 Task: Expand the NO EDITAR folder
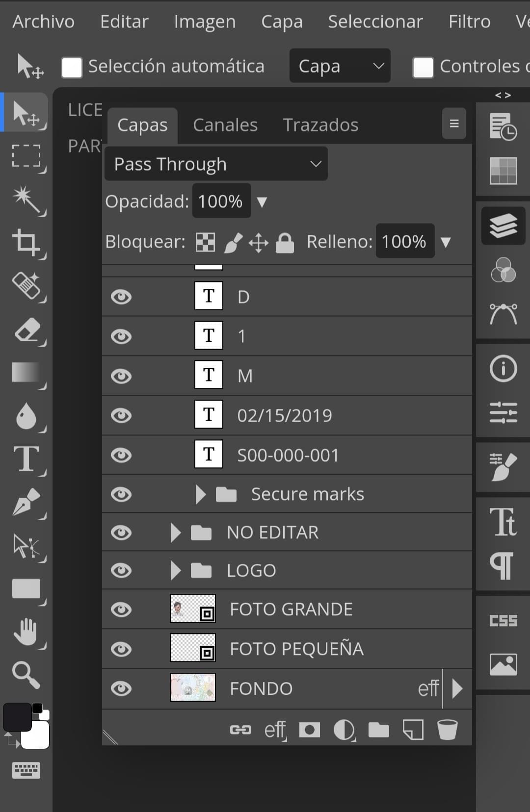pos(175,533)
